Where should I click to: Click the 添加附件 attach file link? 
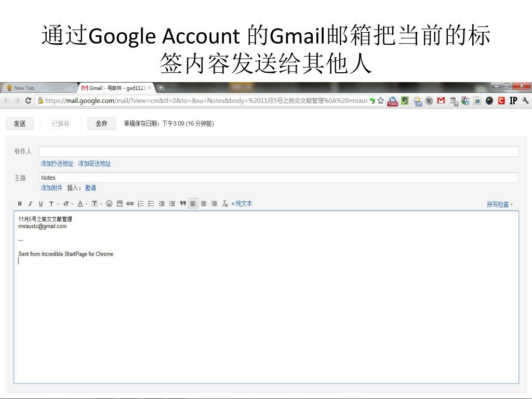point(51,188)
